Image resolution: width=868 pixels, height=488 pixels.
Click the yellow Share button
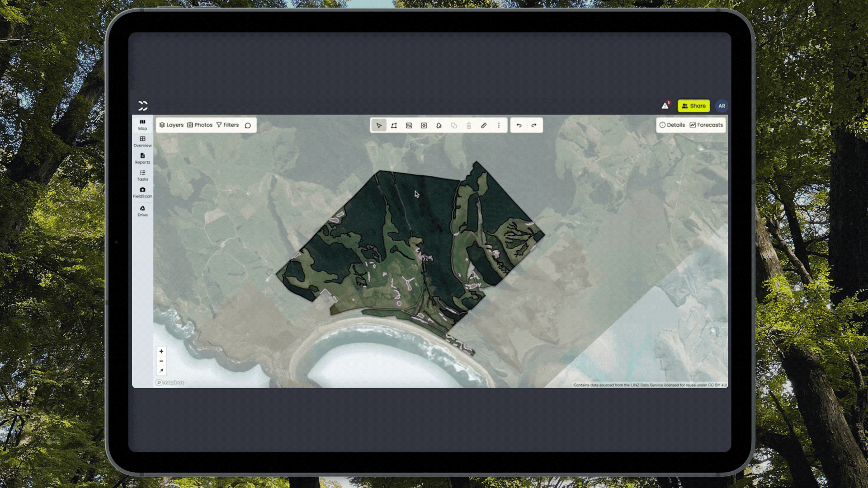point(693,106)
